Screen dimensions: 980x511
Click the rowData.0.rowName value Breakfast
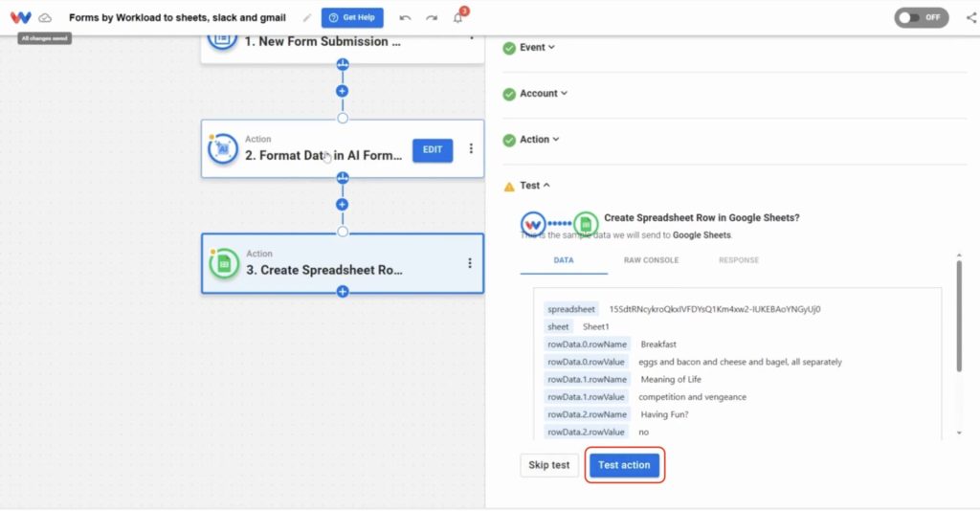tap(658, 344)
